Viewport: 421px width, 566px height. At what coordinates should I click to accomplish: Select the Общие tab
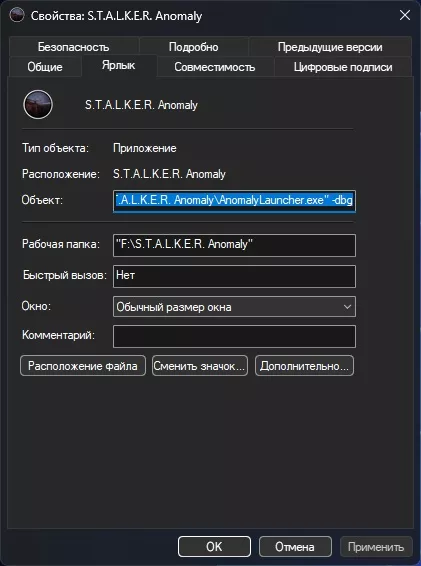click(x=45, y=67)
